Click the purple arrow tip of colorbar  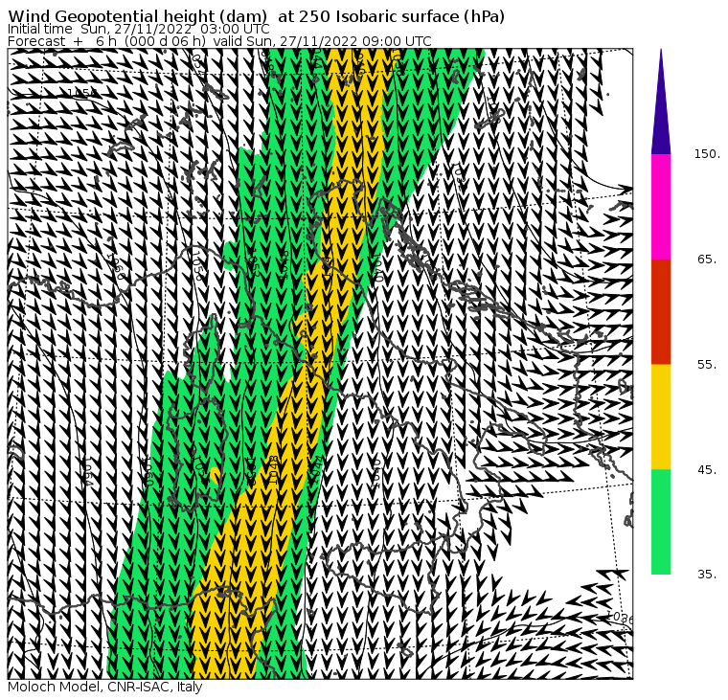(x=661, y=102)
